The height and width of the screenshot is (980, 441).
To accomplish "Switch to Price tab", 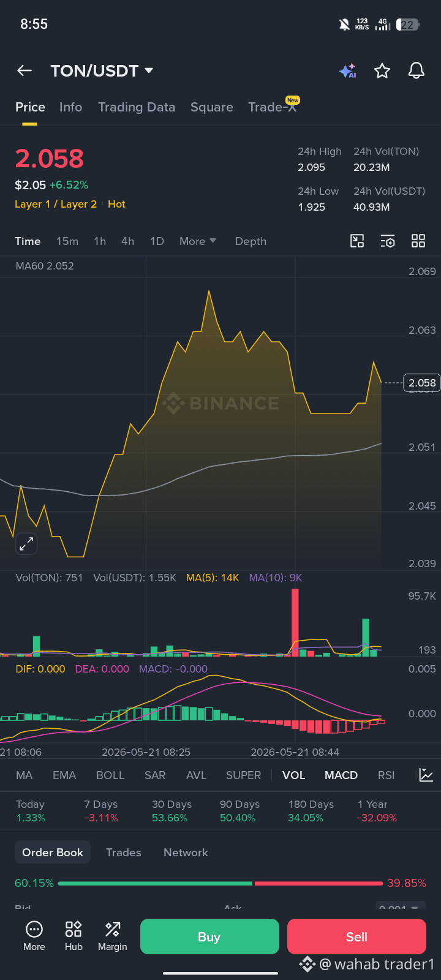I will (x=30, y=107).
